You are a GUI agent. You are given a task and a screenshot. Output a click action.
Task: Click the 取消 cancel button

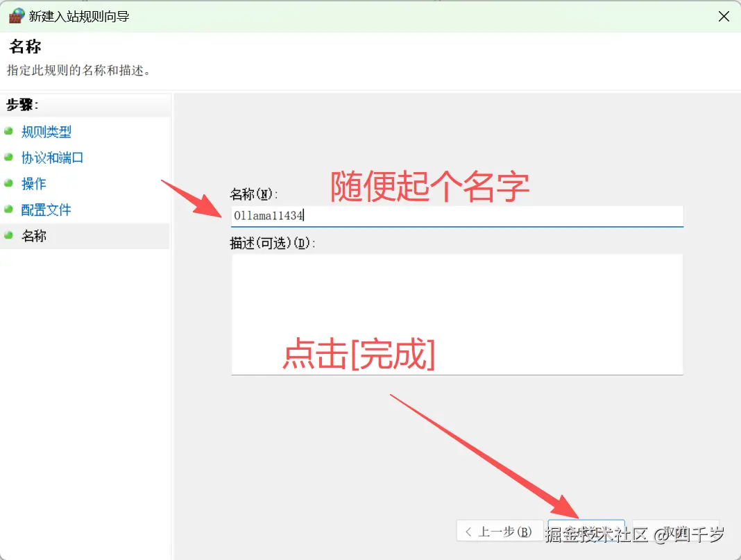(675, 530)
